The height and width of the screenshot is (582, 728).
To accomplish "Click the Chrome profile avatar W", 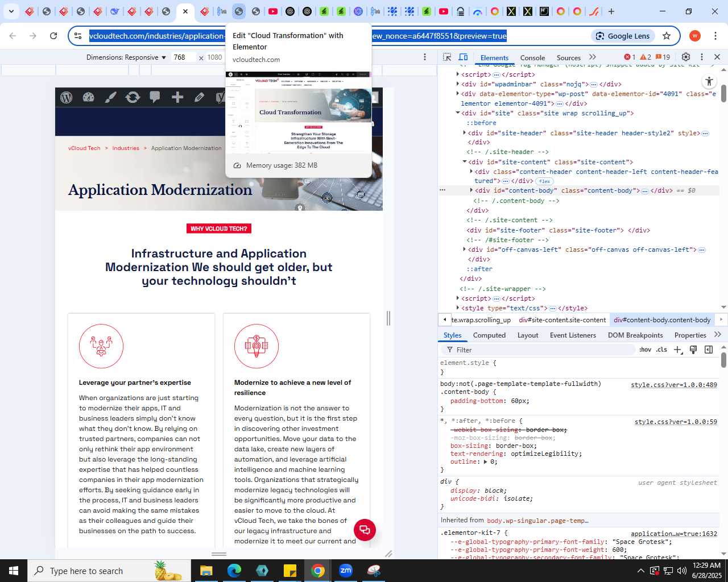I will pyautogui.click(x=695, y=36).
